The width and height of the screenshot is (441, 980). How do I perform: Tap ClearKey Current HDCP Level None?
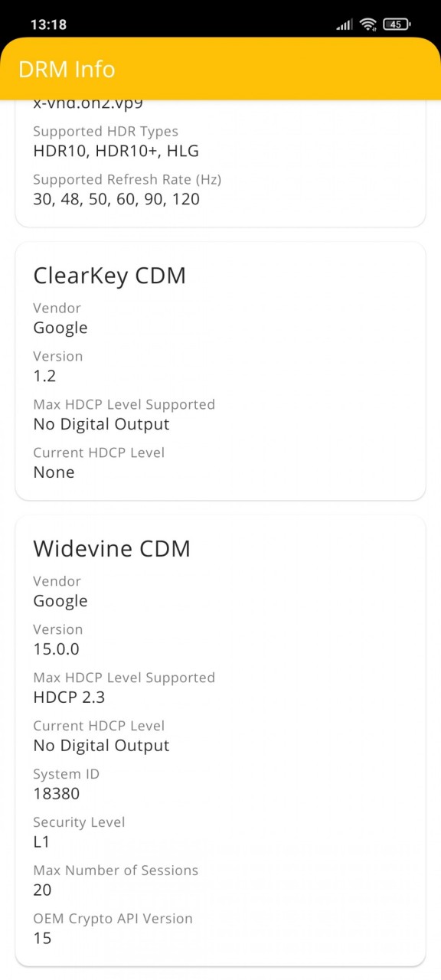[x=54, y=472]
